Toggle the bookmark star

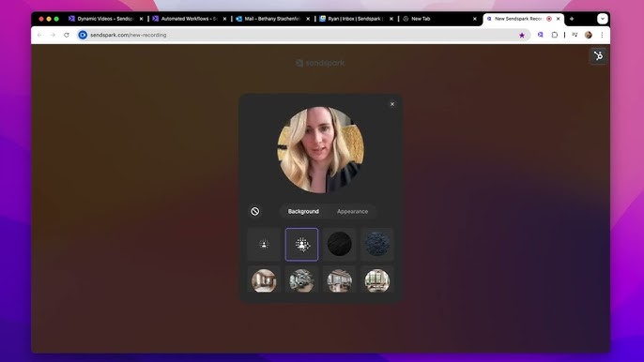click(x=522, y=36)
